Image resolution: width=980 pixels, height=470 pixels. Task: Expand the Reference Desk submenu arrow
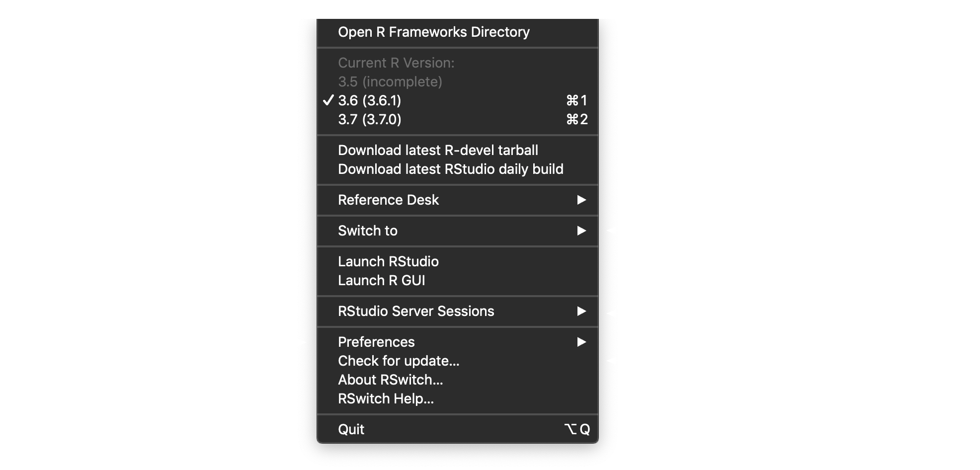(581, 200)
